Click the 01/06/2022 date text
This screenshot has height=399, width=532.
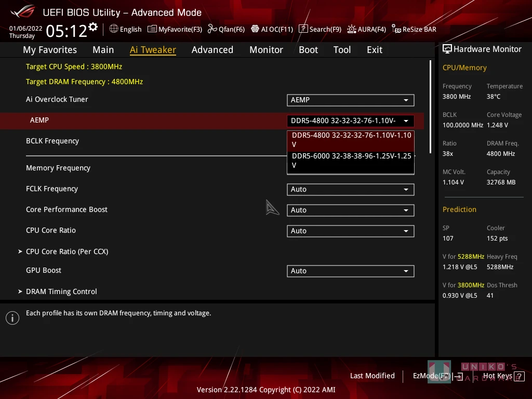26,29
